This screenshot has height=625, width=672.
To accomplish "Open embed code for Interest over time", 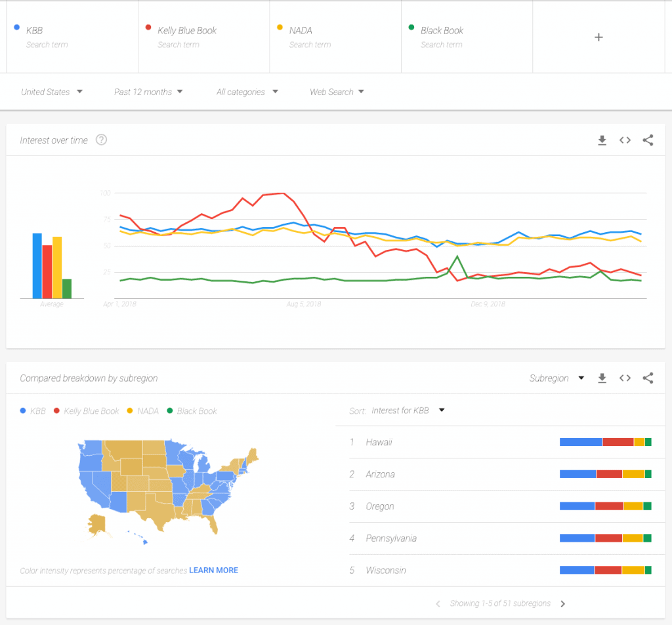I will pos(625,140).
